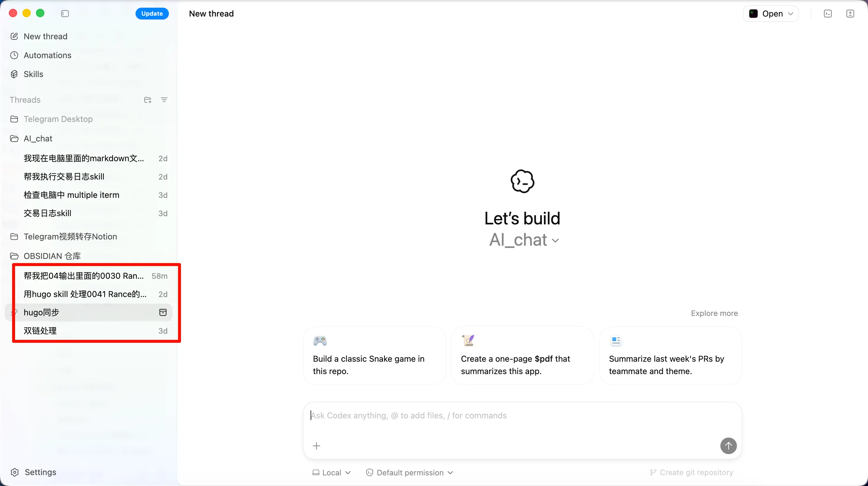Open the Local environment dropdown
The height and width of the screenshot is (486, 868).
332,472
